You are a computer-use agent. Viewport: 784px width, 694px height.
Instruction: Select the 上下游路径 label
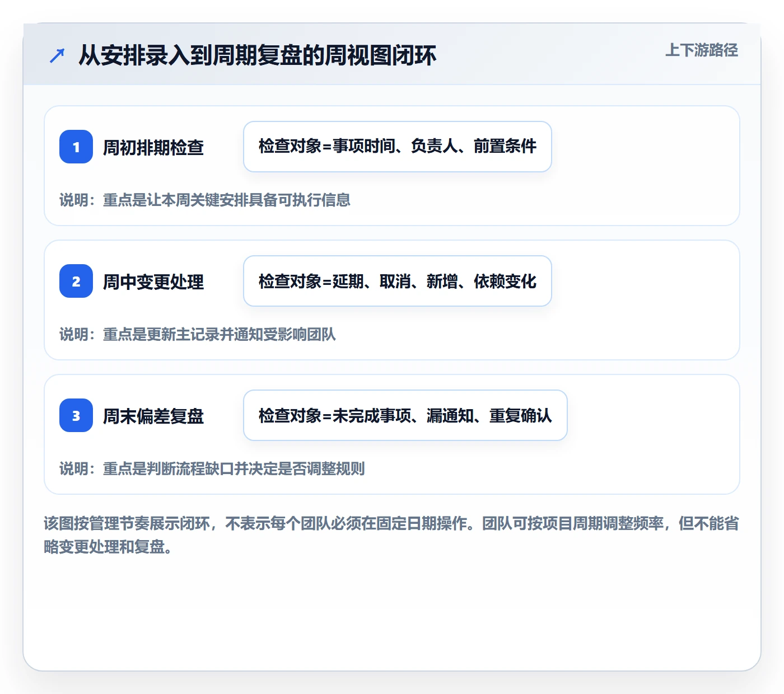pos(702,50)
